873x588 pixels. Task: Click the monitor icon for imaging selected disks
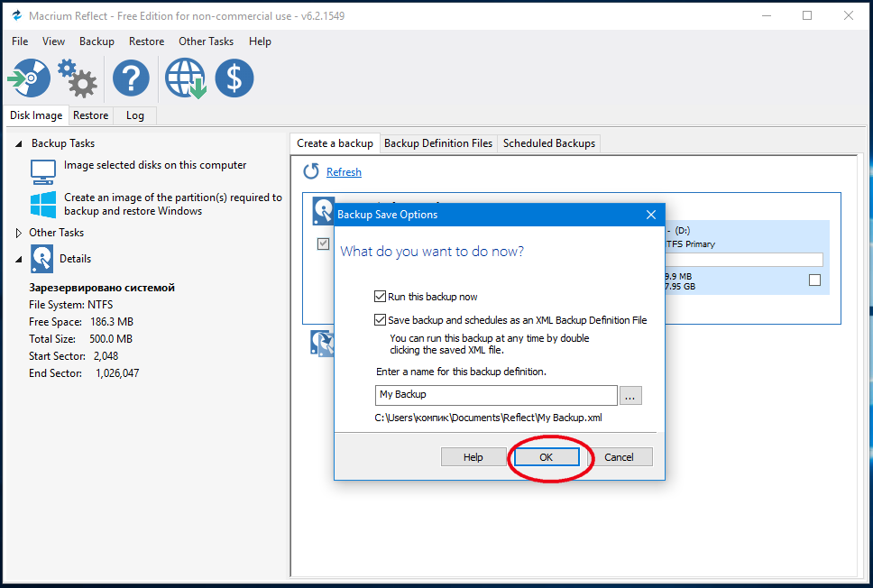[x=43, y=172]
